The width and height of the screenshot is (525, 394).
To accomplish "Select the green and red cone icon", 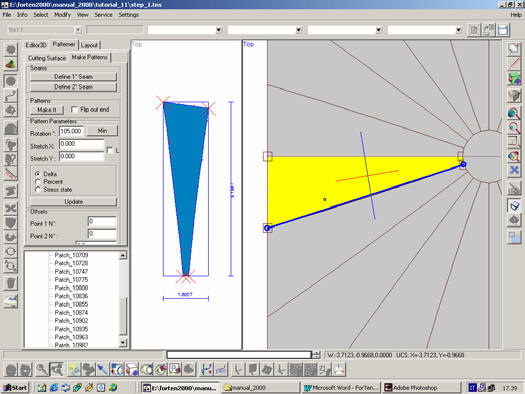I will (11, 64).
